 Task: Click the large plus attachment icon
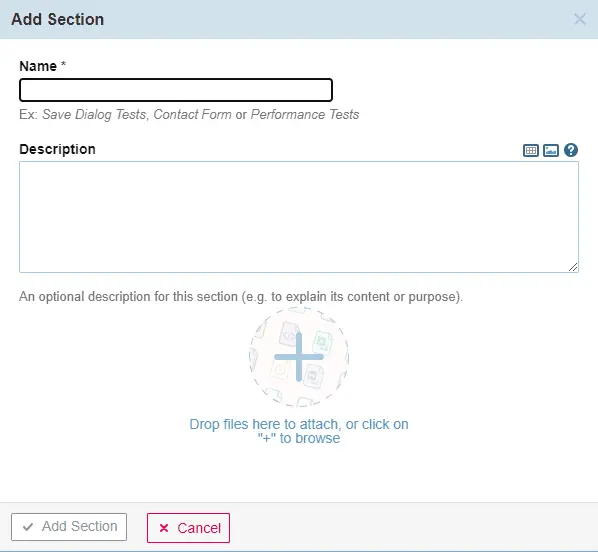pos(299,357)
